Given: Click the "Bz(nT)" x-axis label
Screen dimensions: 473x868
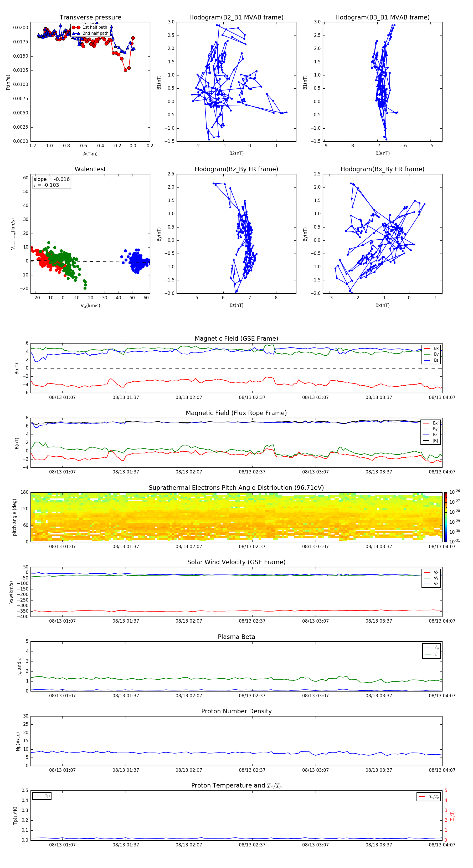Looking at the screenshot, I should [236, 305].
